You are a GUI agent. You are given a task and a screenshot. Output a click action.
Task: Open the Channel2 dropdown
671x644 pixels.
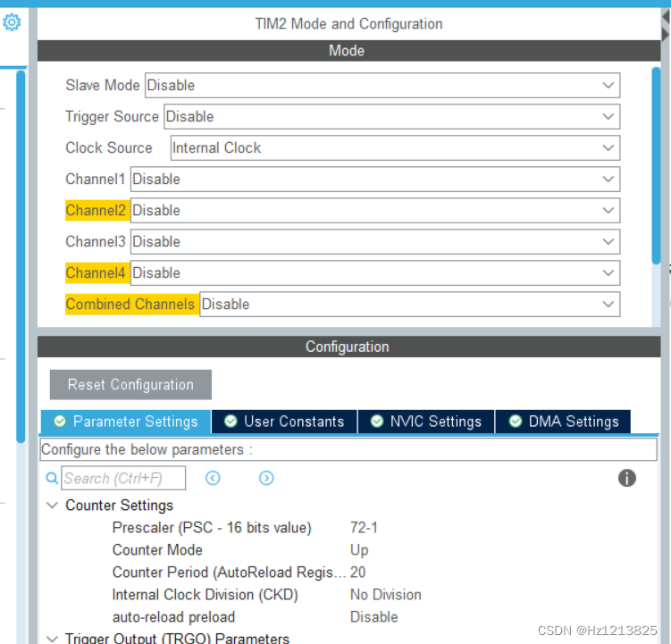point(375,210)
